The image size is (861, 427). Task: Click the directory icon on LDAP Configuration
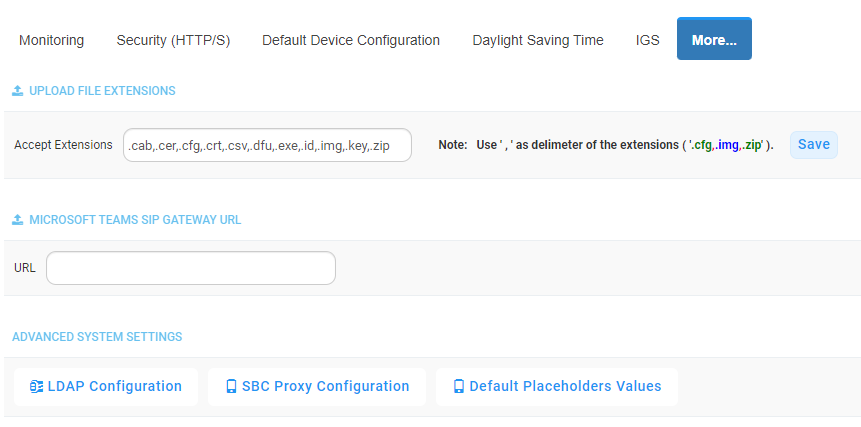[36, 386]
